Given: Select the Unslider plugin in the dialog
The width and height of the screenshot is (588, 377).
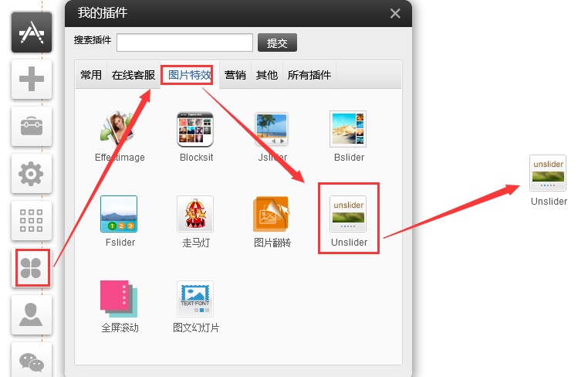Looking at the screenshot, I should (x=348, y=214).
